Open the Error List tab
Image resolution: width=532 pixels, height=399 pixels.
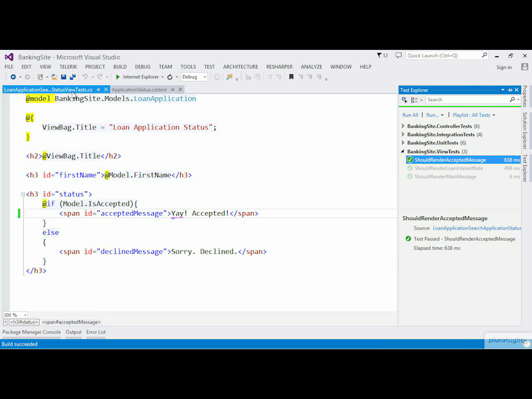(96, 332)
